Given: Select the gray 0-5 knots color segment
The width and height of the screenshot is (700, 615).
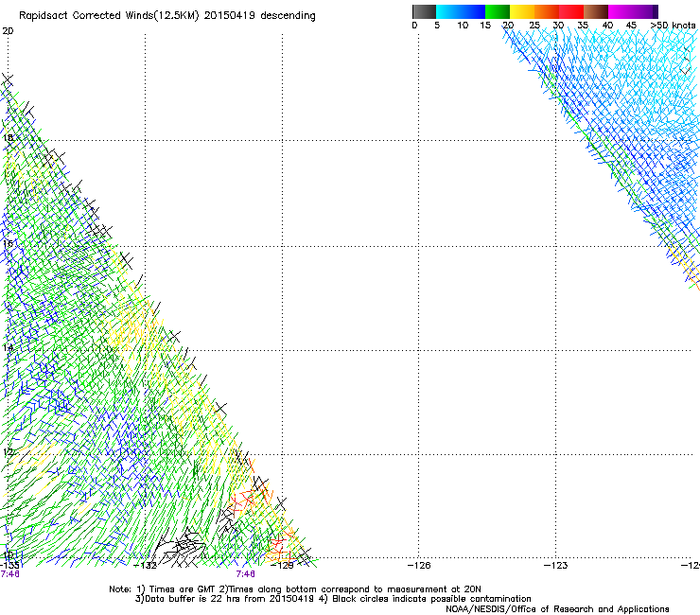Looking at the screenshot, I should (x=424, y=11).
